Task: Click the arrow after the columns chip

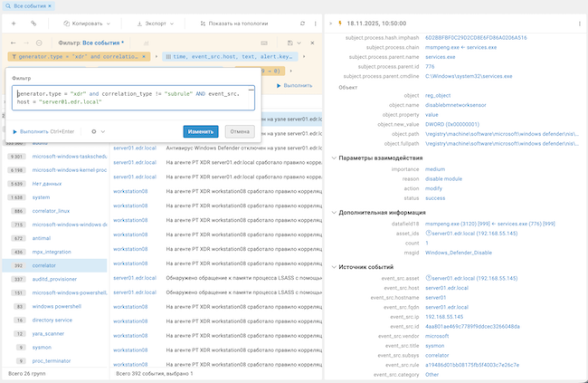Action: (304, 57)
